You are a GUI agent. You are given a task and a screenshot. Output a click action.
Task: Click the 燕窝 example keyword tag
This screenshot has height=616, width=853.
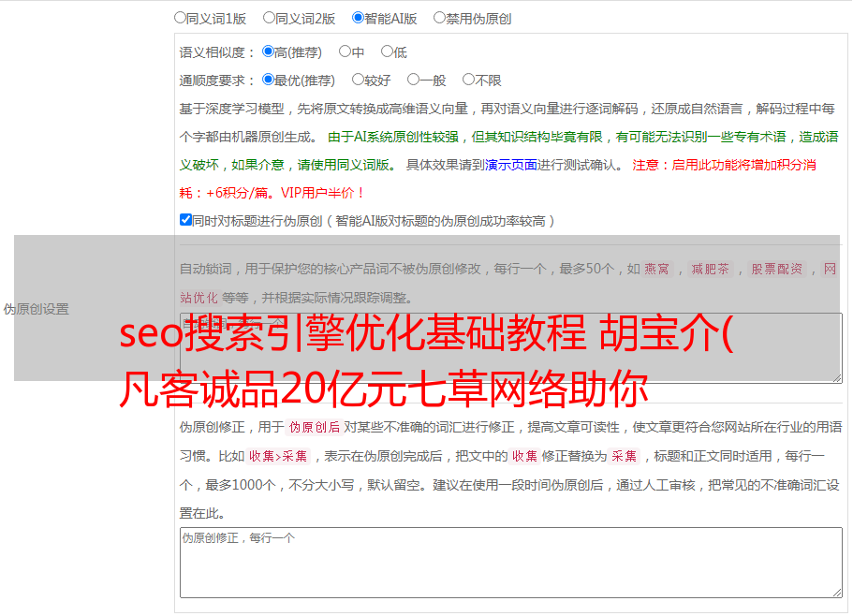coord(657,269)
